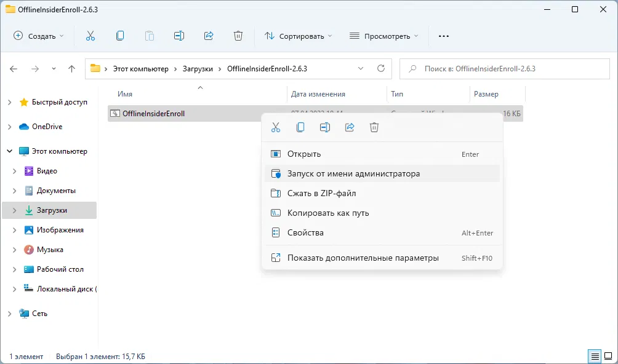The width and height of the screenshot is (618, 364).
Task: Select Локальный диск in the navigation pane
Action: click(x=66, y=289)
